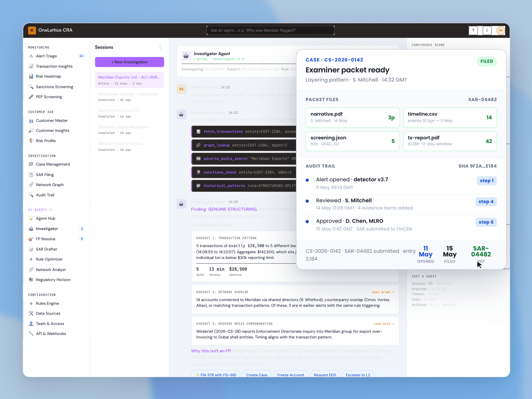Click the API & Webhooks wrench icon
Image resolution: width=532 pixels, height=399 pixels.
31,334
